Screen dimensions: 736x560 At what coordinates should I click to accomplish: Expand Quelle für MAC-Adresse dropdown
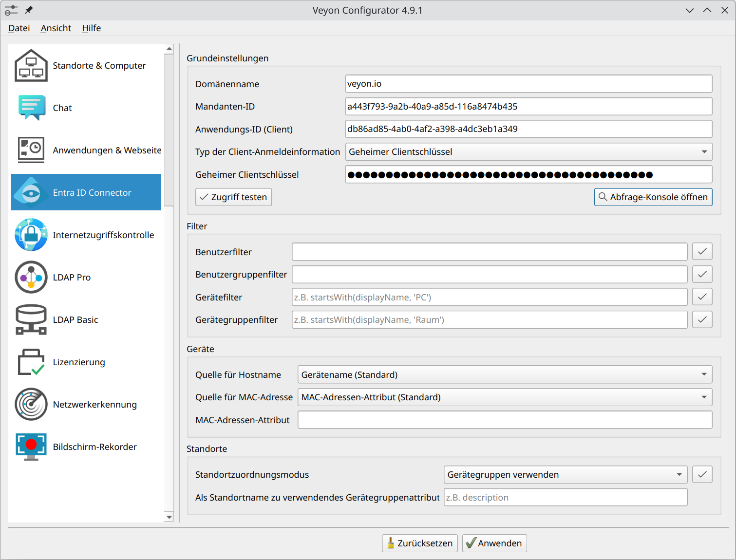pyautogui.click(x=505, y=397)
